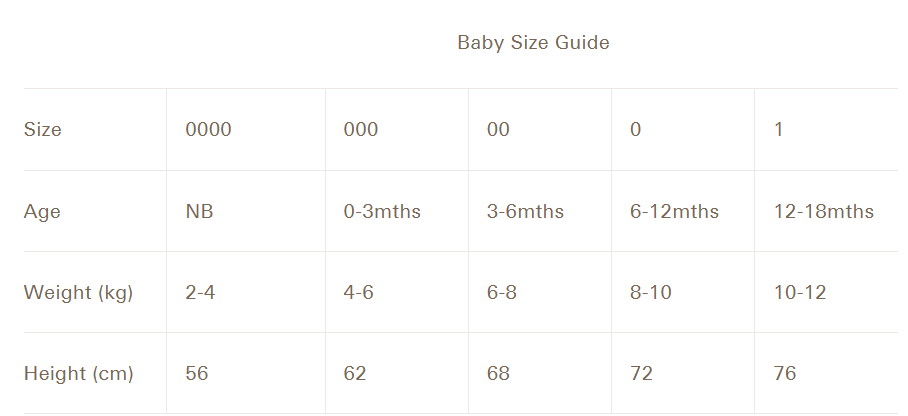Viewport: 908px width, 416px height.
Task: Select the size 00 cell
Action: pos(498,130)
